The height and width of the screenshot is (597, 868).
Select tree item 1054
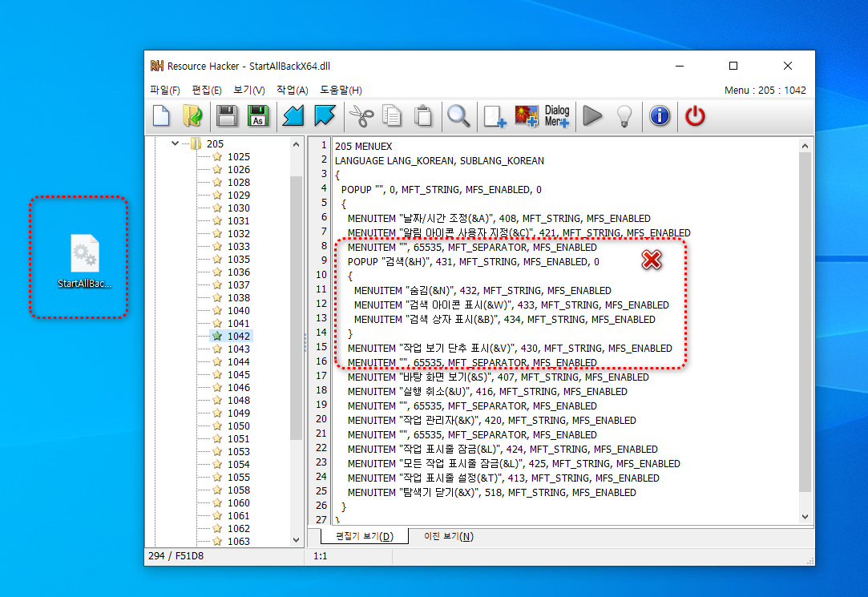click(x=239, y=464)
